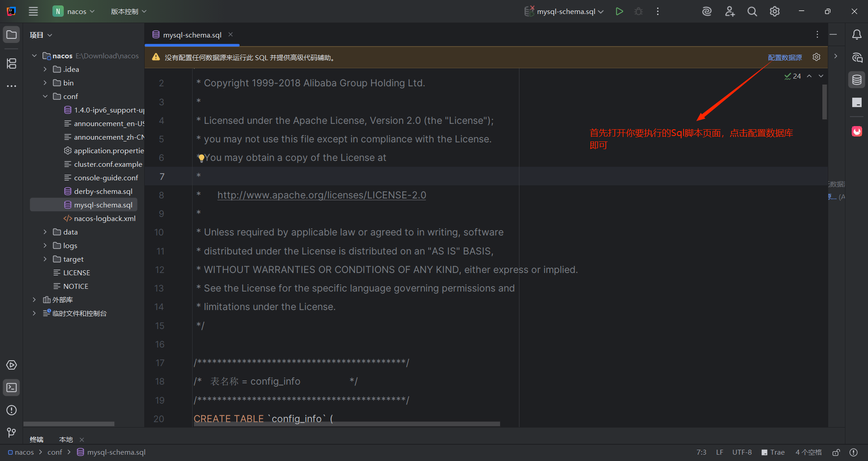Open the Notifications bell
This screenshot has height=461, width=868.
[x=857, y=35]
